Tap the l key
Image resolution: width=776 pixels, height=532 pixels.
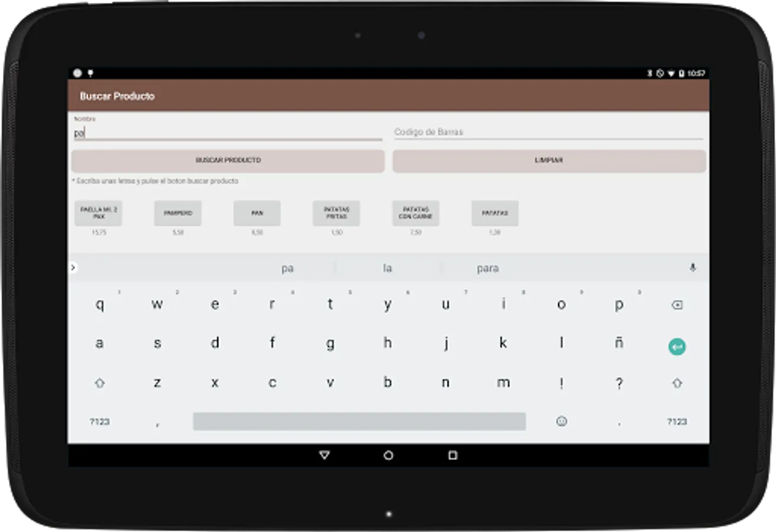tap(561, 343)
